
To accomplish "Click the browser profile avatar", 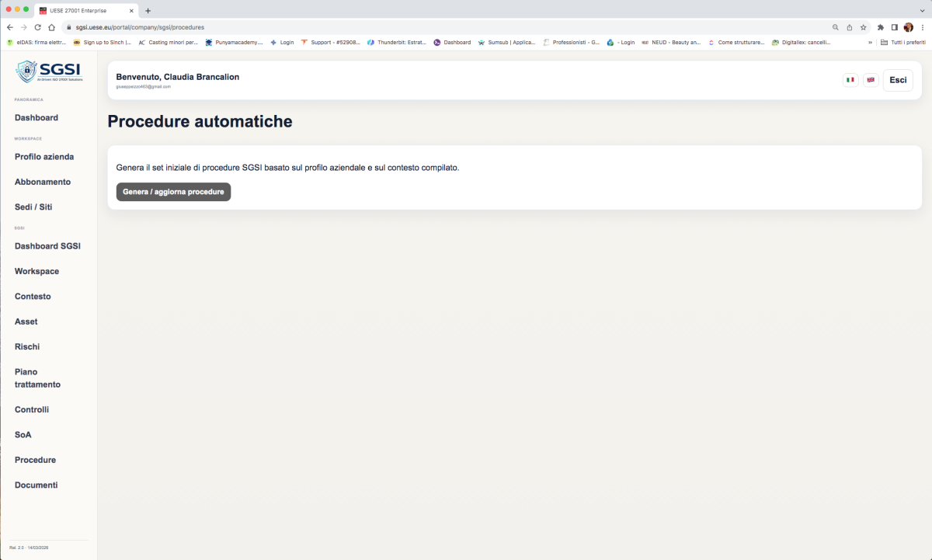I will (908, 27).
